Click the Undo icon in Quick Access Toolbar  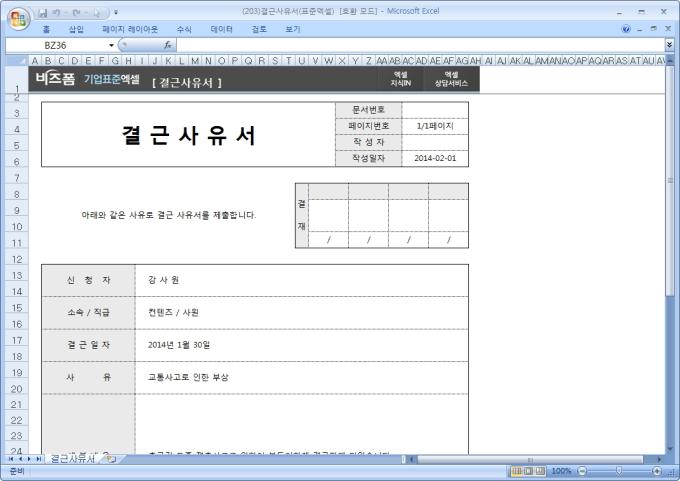tap(56, 13)
